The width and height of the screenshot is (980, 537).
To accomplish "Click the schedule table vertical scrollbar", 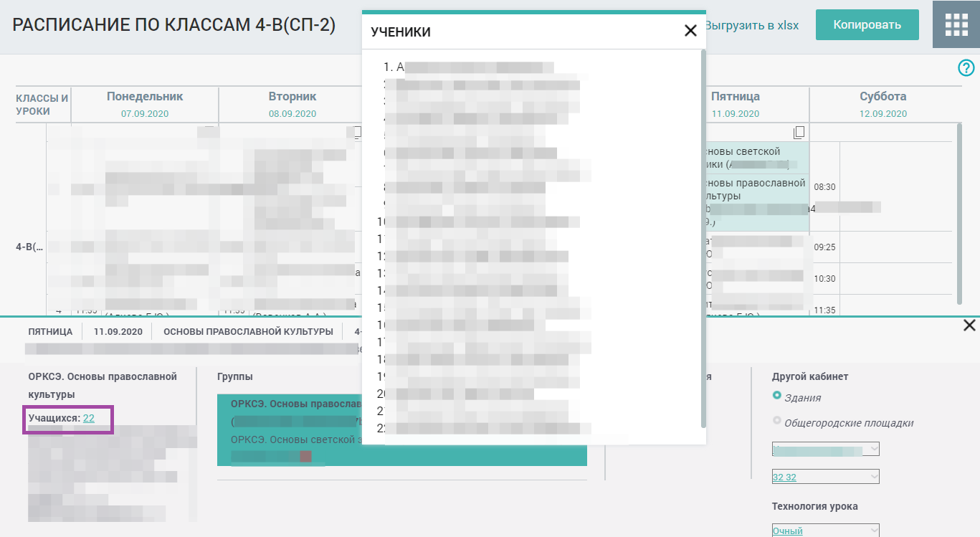I will 959,214.
